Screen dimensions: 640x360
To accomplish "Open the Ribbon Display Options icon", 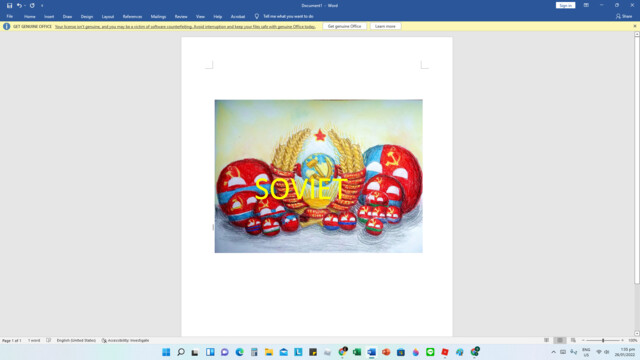I will (586, 5).
